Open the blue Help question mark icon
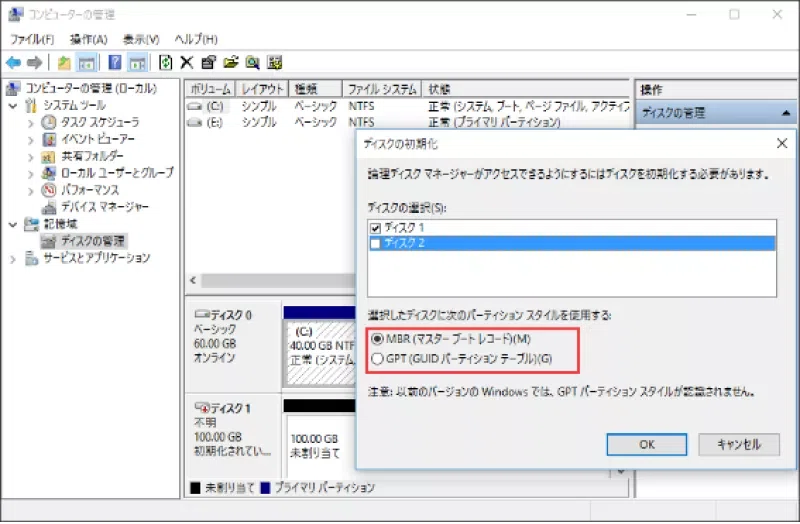The image size is (800, 524). (x=115, y=63)
